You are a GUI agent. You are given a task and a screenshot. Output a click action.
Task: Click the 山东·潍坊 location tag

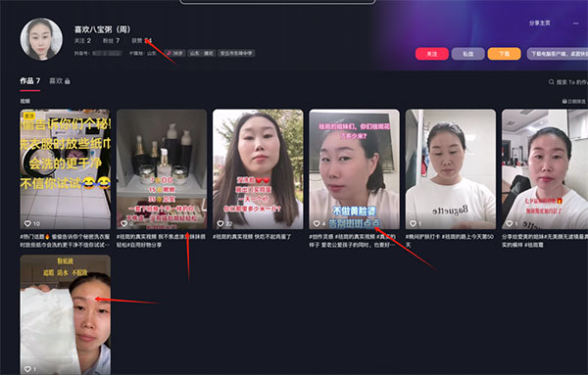[x=201, y=53]
